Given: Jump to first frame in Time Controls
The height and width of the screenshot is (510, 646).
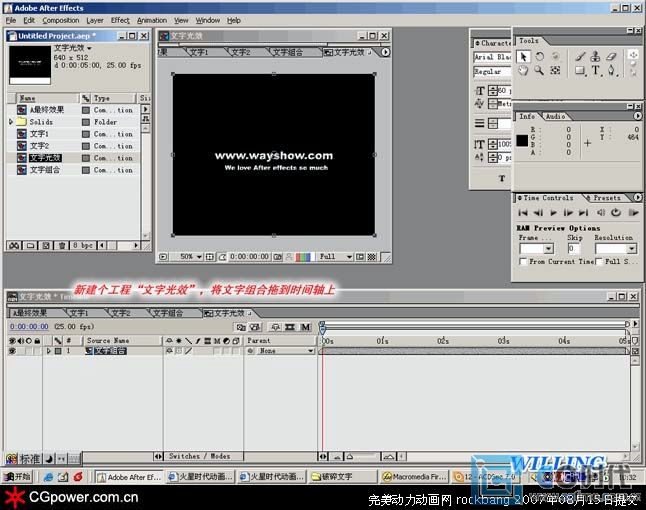Looking at the screenshot, I should (523, 213).
